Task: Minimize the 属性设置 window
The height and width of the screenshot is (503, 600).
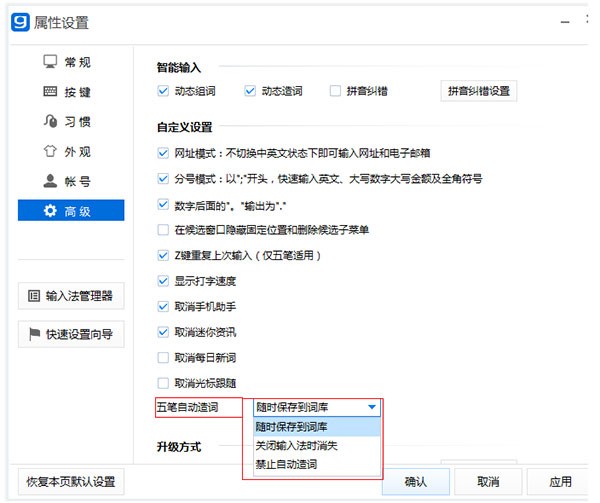Action: click(x=565, y=22)
